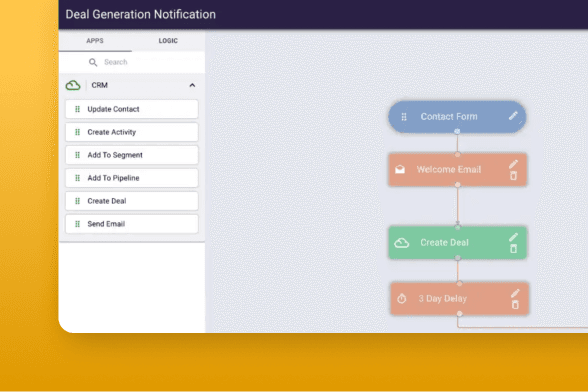This screenshot has height=392, width=588.
Task: Delete the 3 Day Delay node
Action: (515, 305)
